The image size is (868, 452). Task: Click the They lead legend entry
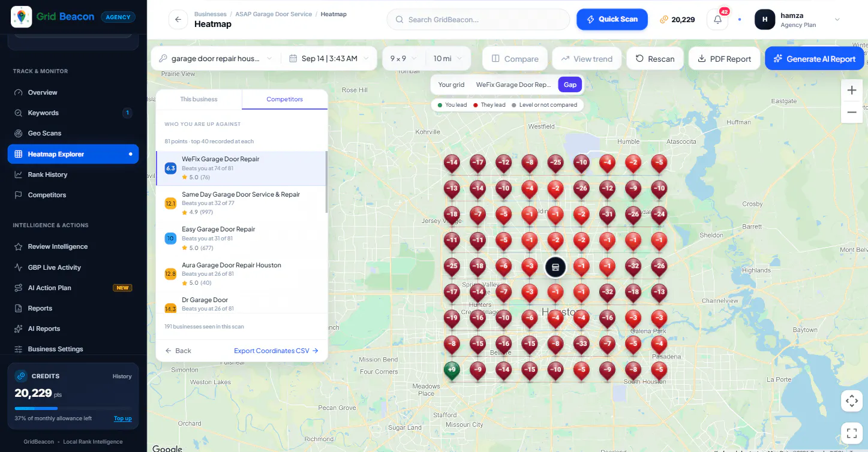coord(489,105)
